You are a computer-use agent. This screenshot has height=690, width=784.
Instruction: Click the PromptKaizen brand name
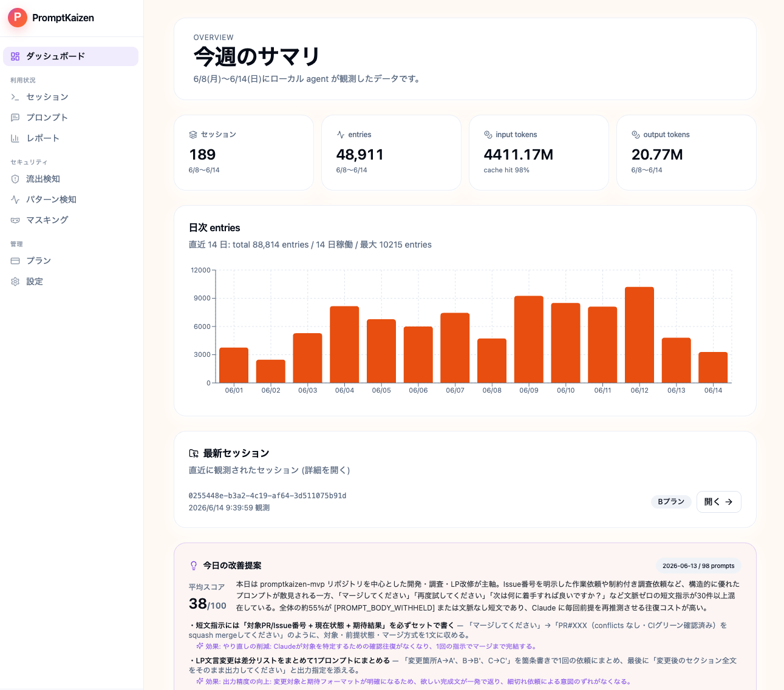click(x=63, y=18)
